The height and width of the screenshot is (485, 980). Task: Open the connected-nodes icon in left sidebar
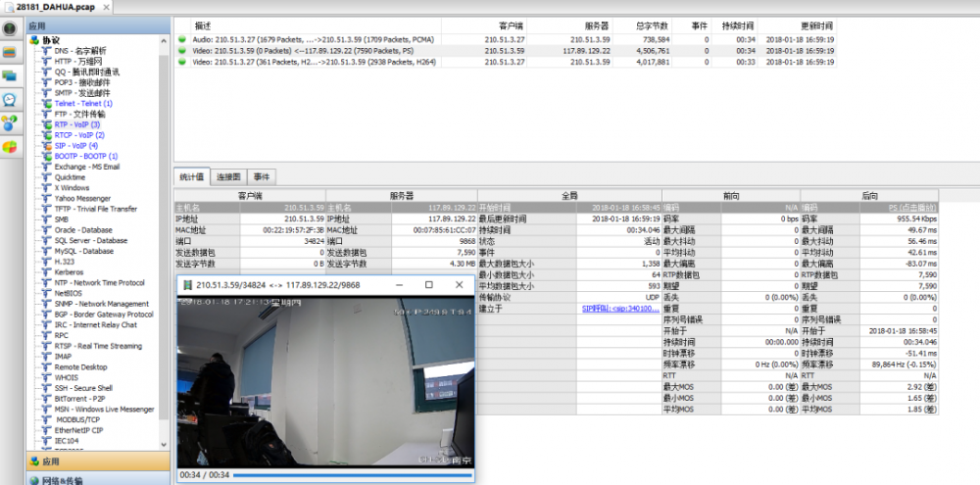(10, 123)
